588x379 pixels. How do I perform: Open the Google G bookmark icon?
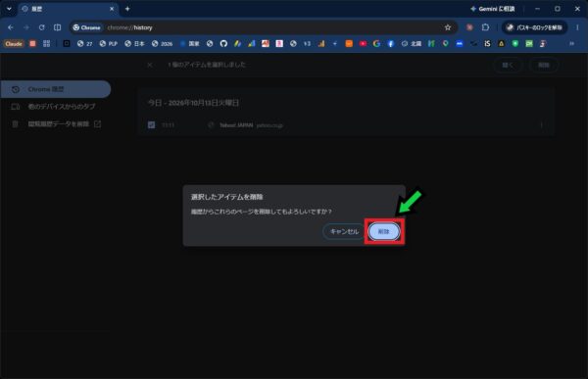tap(376, 43)
